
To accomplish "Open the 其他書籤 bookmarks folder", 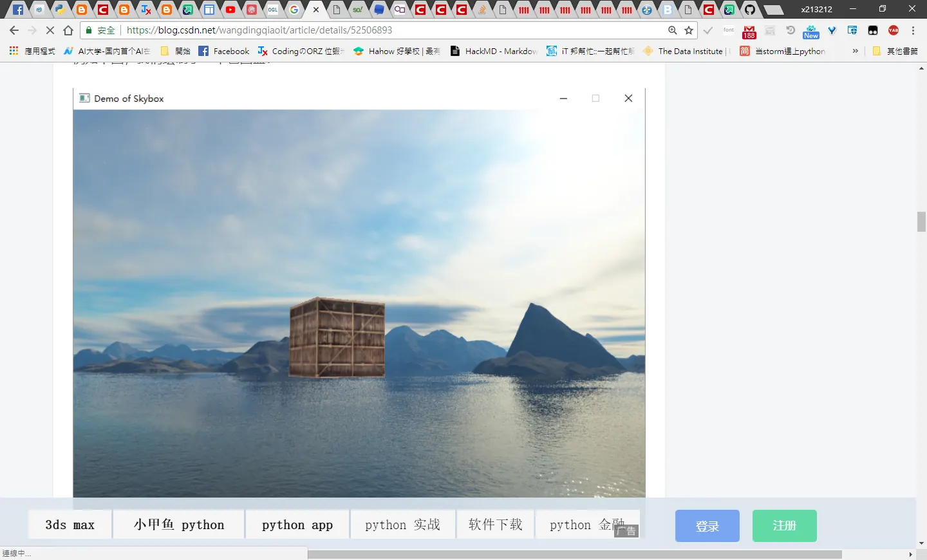I will click(895, 51).
